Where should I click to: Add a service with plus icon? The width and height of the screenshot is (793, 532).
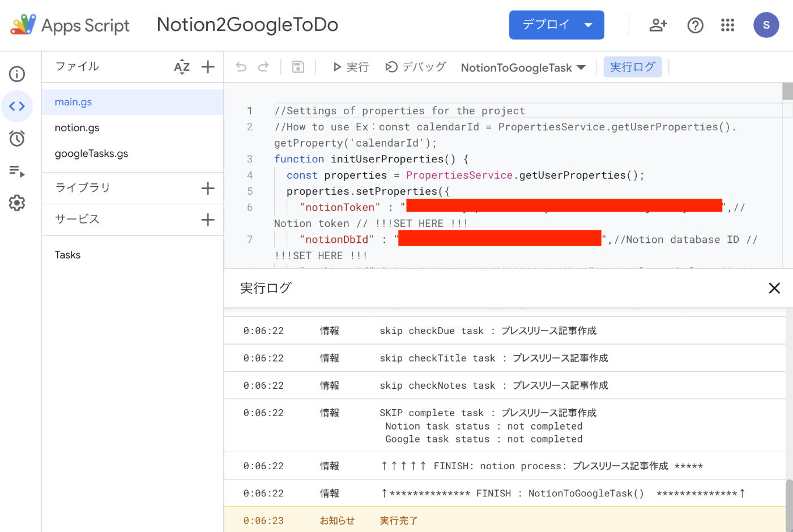pos(208,220)
